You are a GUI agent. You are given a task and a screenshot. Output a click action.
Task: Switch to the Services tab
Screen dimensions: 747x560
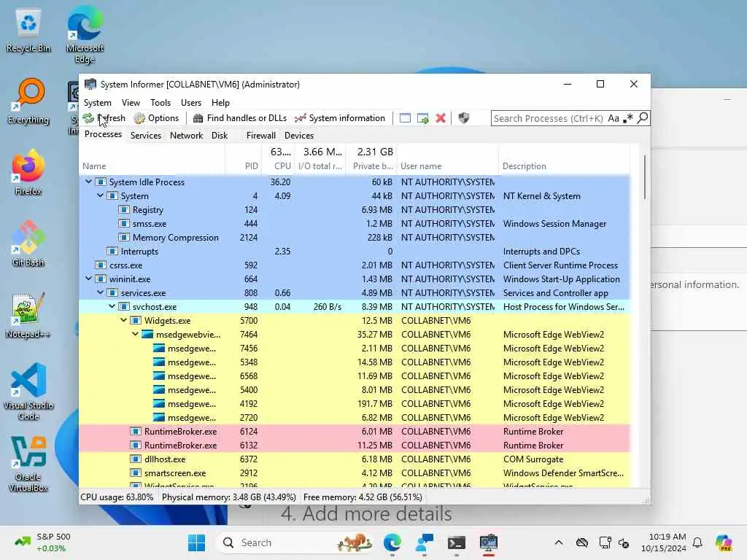pyautogui.click(x=146, y=135)
